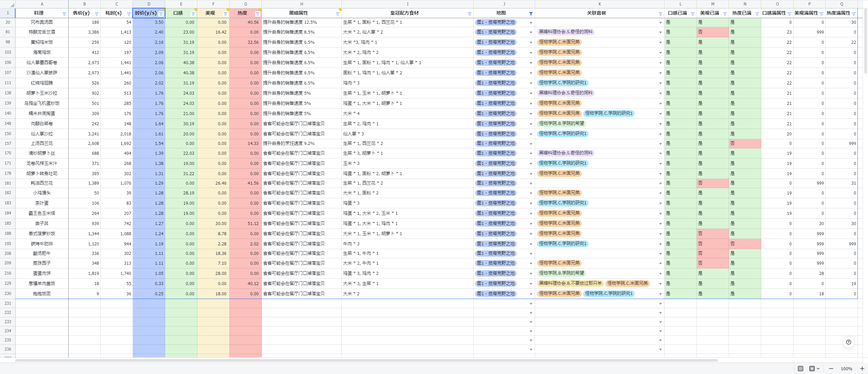
Task: Open filter for 美观已满 column
Action: [725, 14]
